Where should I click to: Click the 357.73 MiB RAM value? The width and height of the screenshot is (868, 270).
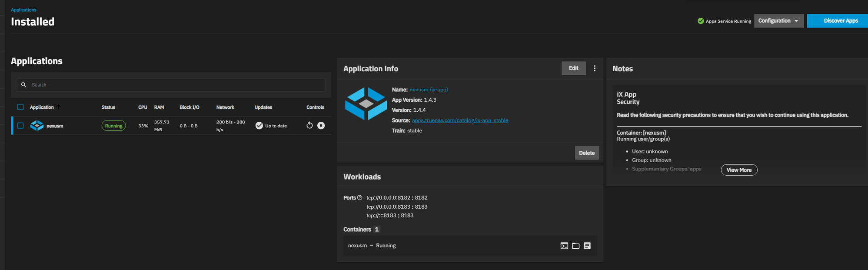click(162, 126)
